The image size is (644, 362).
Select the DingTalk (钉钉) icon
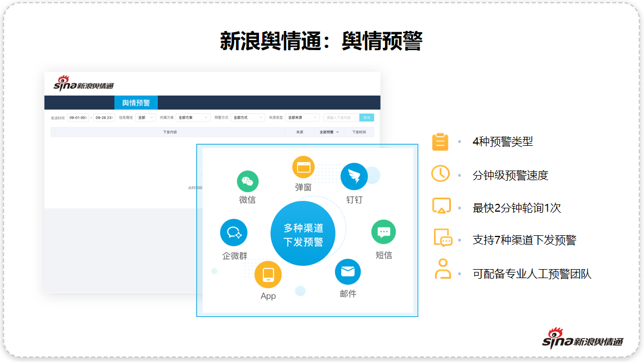click(354, 176)
